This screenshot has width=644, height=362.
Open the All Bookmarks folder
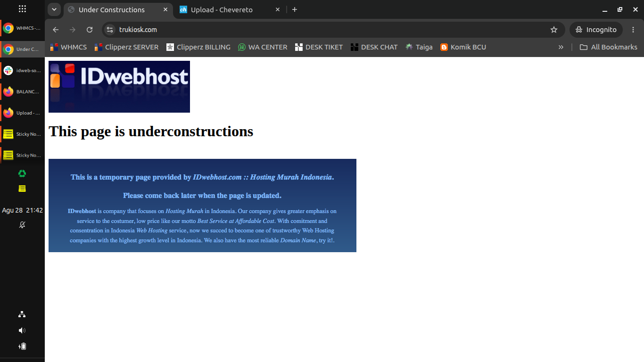click(x=608, y=47)
